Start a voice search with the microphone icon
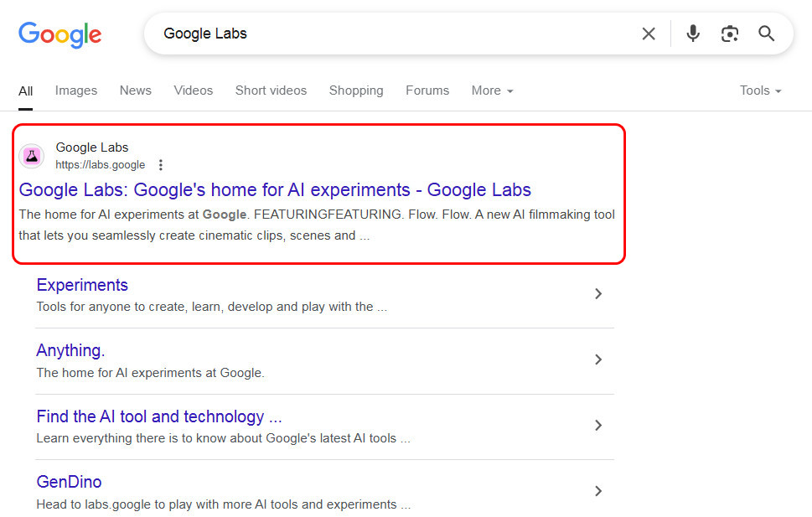The width and height of the screenshot is (812, 517). point(692,34)
